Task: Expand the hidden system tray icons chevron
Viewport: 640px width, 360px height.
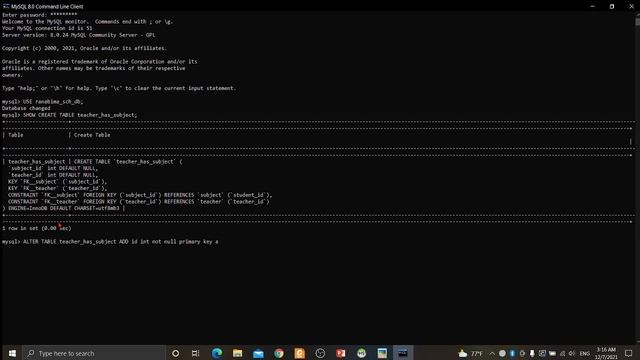Action: pyautogui.click(x=492, y=353)
